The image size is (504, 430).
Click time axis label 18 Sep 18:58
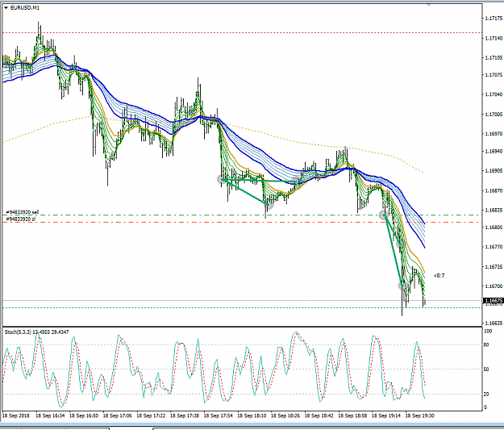click(x=352, y=415)
